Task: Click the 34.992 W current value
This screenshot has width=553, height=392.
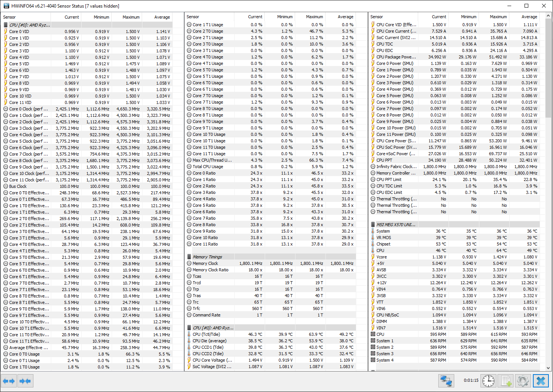Action: coord(437,57)
